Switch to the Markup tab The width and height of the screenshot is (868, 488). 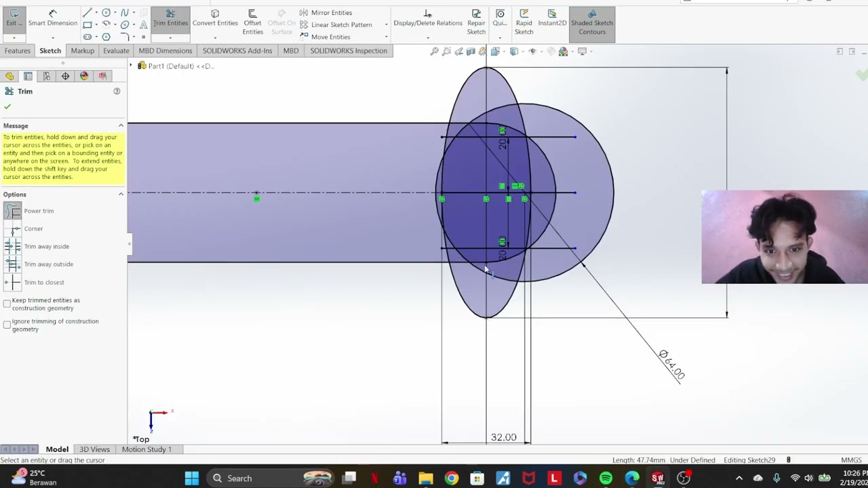tap(83, 51)
